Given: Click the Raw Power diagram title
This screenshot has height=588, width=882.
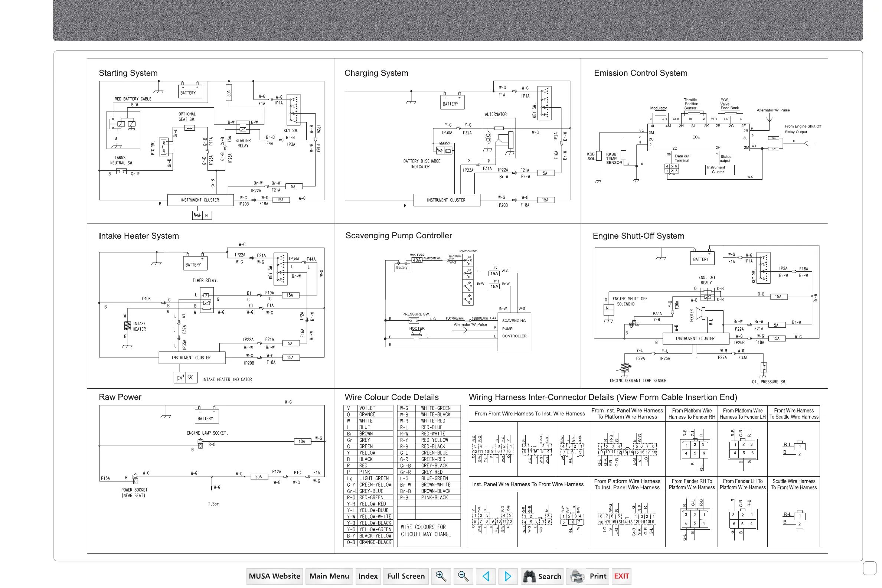Looking at the screenshot, I should [x=120, y=397].
